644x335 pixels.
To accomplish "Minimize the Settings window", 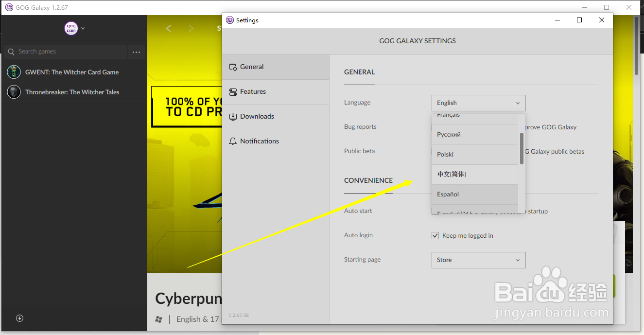I will point(557,20).
